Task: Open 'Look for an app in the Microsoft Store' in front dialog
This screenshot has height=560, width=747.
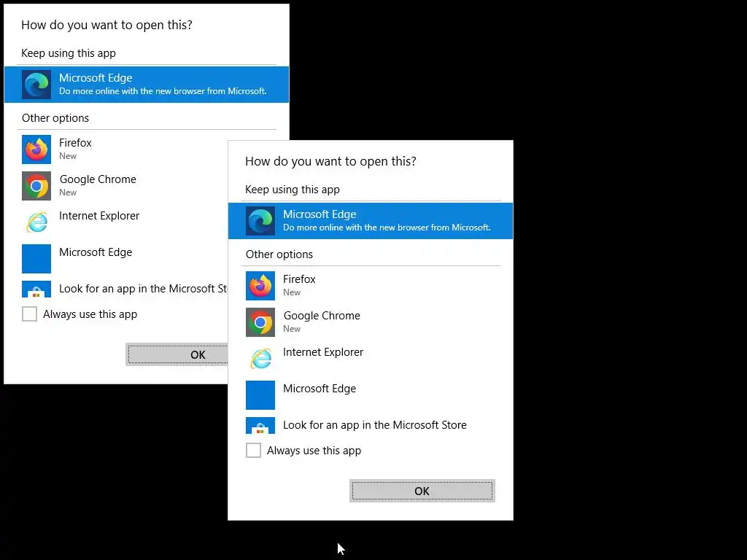Action: pos(375,425)
